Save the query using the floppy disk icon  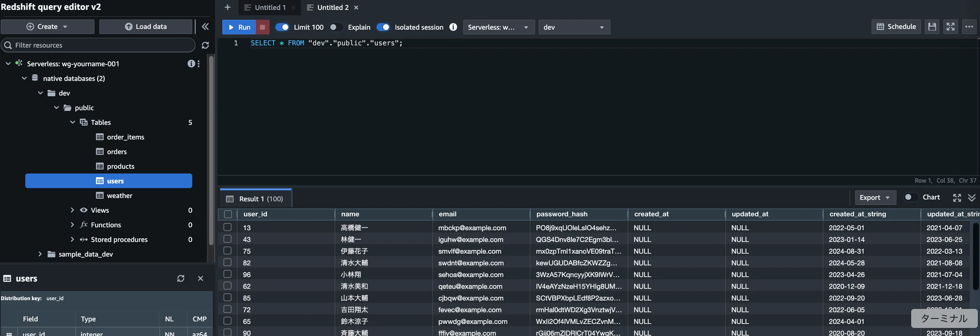click(932, 27)
